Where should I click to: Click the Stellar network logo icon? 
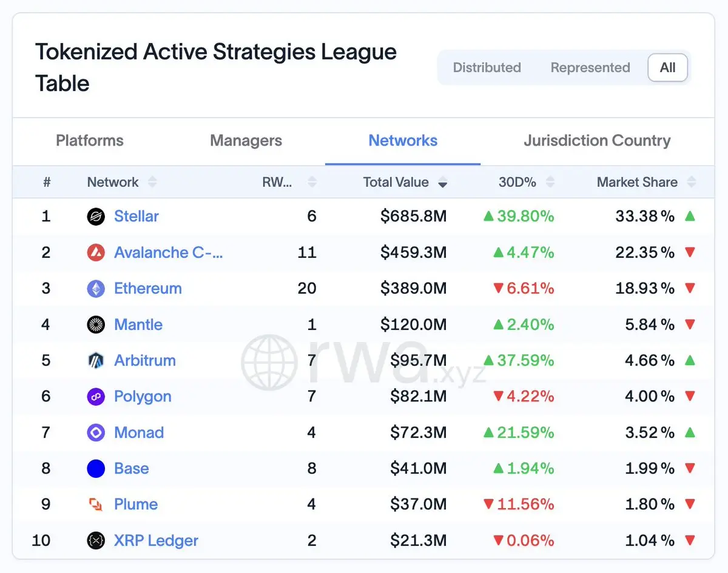(96, 216)
